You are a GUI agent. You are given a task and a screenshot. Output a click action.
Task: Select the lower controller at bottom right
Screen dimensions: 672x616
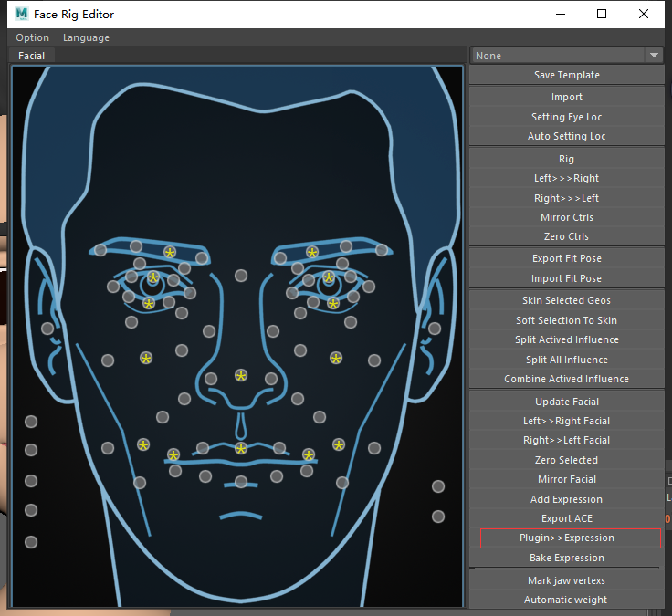(438, 517)
